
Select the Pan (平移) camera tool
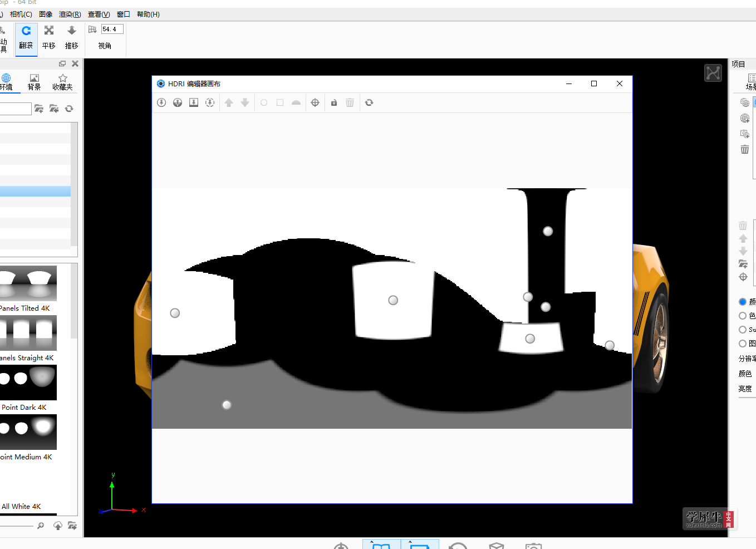pyautogui.click(x=49, y=38)
